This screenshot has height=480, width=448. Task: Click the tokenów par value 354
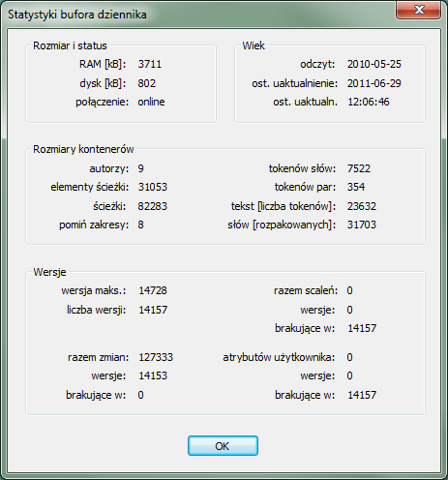point(356,187)
